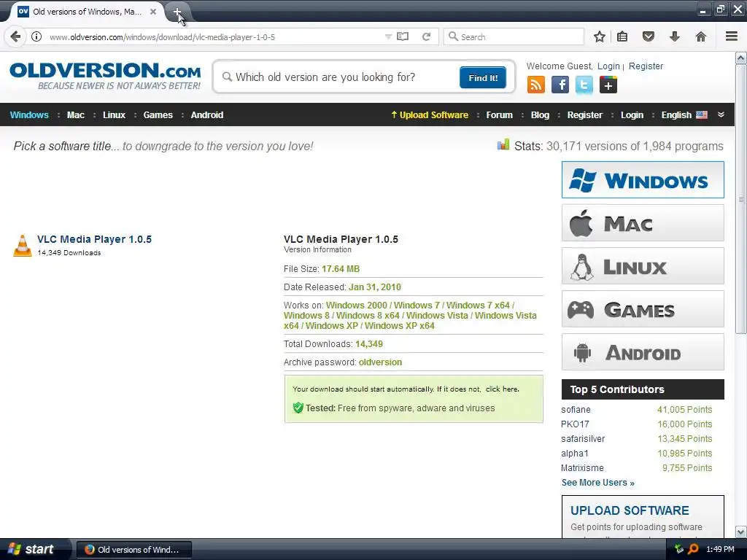Click the browser Back arrow button
This screenshot has height=560, width=747.
15,36
